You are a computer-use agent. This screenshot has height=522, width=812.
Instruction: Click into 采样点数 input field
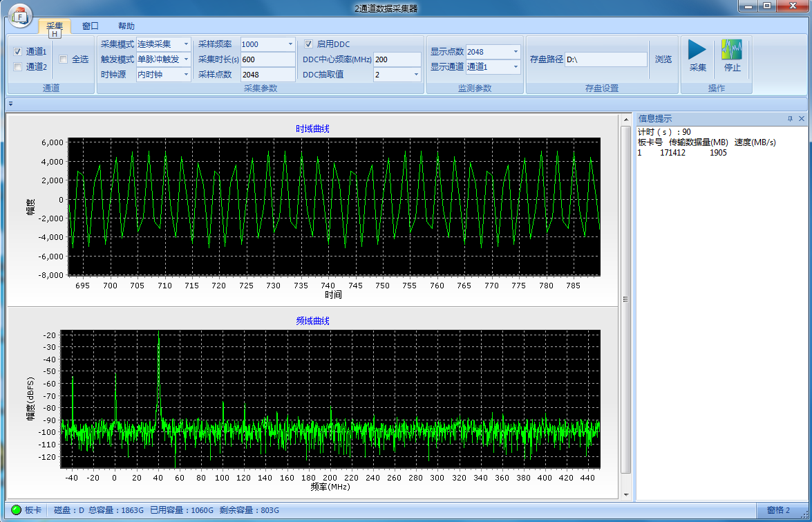coord(267,75)
